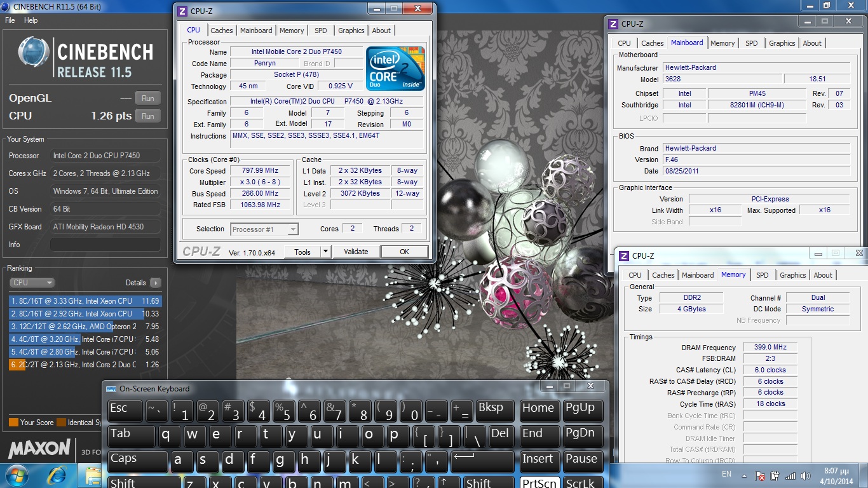Select ranking row 2C/2T Core 2 Duo
This screenshot has height=488, width=868.
(x=85, y=365)
